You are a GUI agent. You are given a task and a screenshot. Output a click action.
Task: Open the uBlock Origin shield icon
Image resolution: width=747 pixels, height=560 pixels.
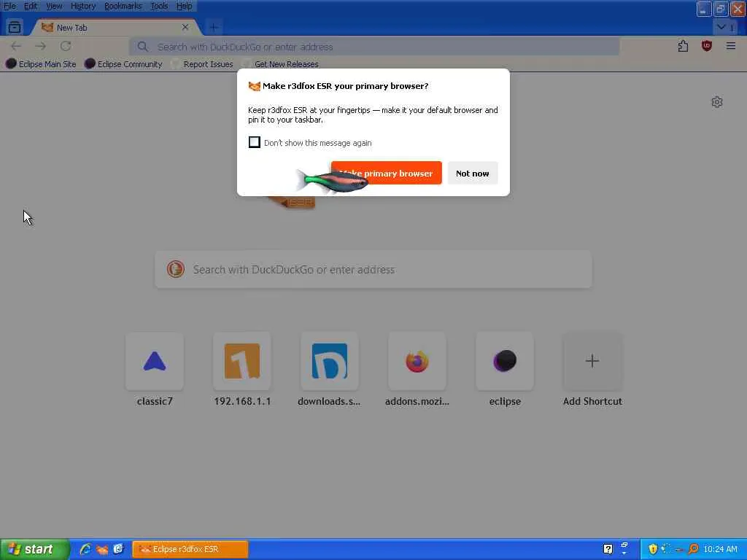(707, 46)
